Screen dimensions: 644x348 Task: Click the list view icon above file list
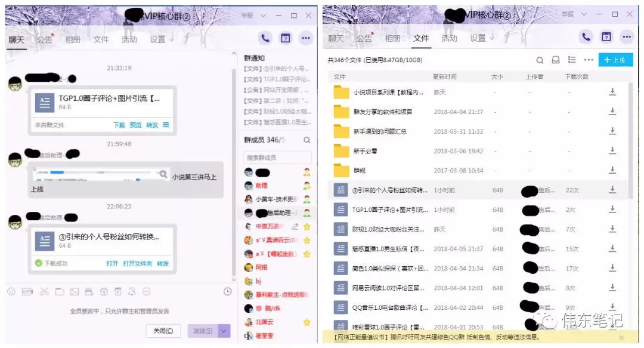[572, 60]
